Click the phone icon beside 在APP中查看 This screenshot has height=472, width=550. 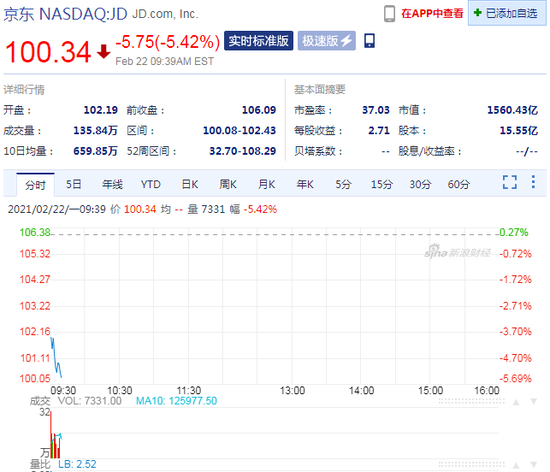point(389,14)
